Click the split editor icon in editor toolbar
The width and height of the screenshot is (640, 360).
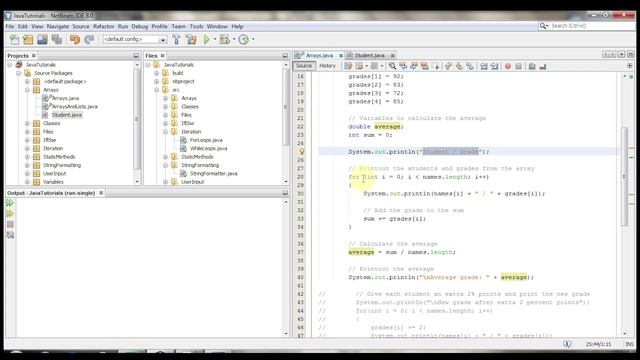pyautogui.click(x=630, y=66)
